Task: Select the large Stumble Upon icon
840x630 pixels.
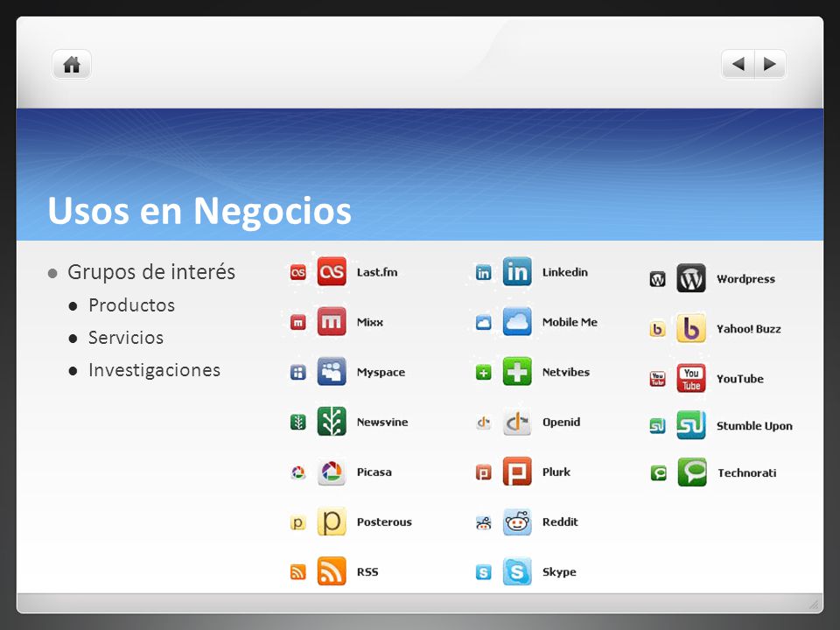Action: (691, 425)
